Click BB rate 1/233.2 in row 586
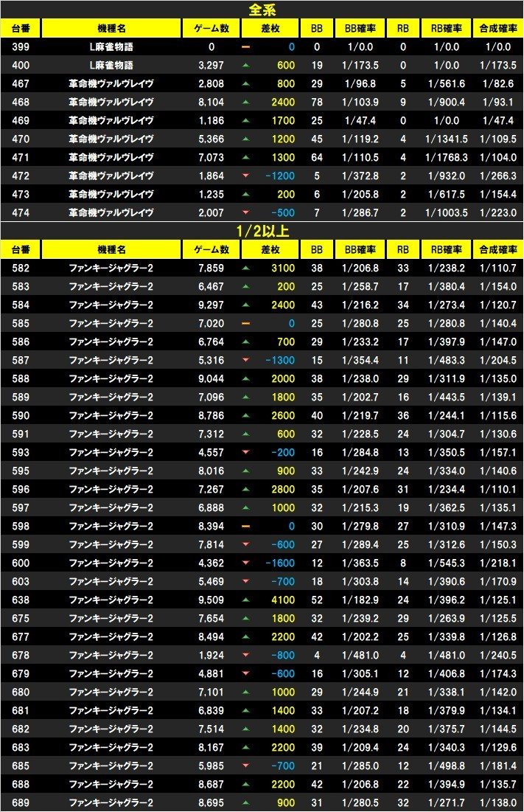 [x=360, y=341]
